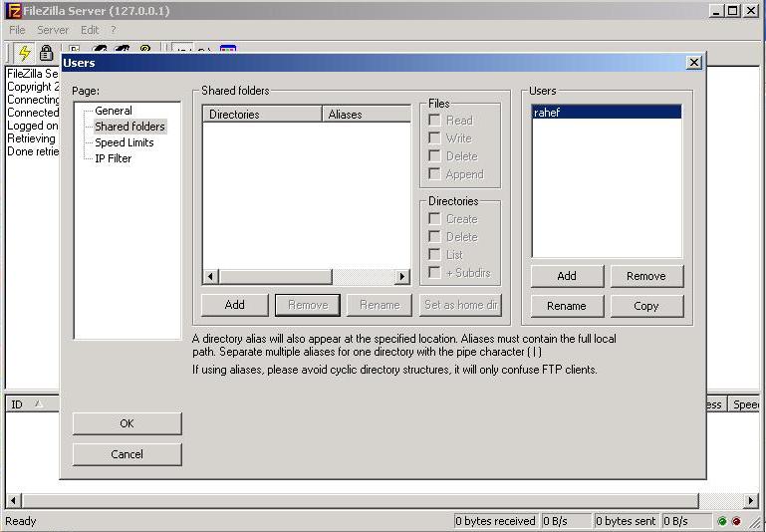Enable the Files Write checkbox
Screen dimensions: 766x532
pos(434,137)
